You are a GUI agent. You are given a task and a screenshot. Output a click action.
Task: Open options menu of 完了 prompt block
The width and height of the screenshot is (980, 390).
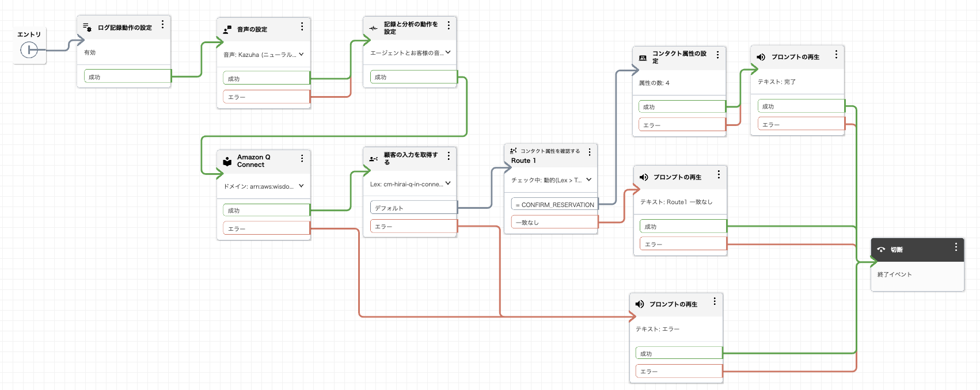[x=836, y=54]
